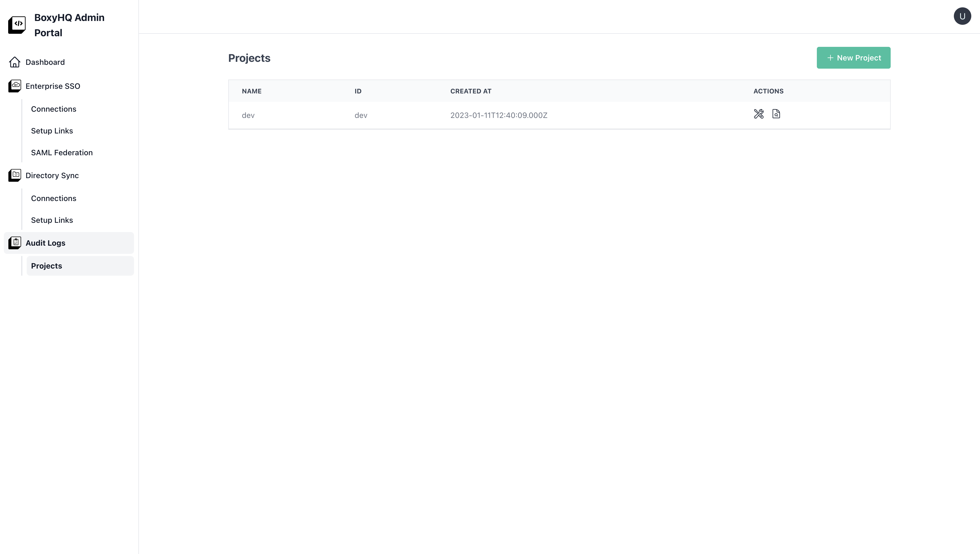Viewport: 980px width, 554px height.
Task: Click the Directory Sync folder icon
Action: point(15,175)
